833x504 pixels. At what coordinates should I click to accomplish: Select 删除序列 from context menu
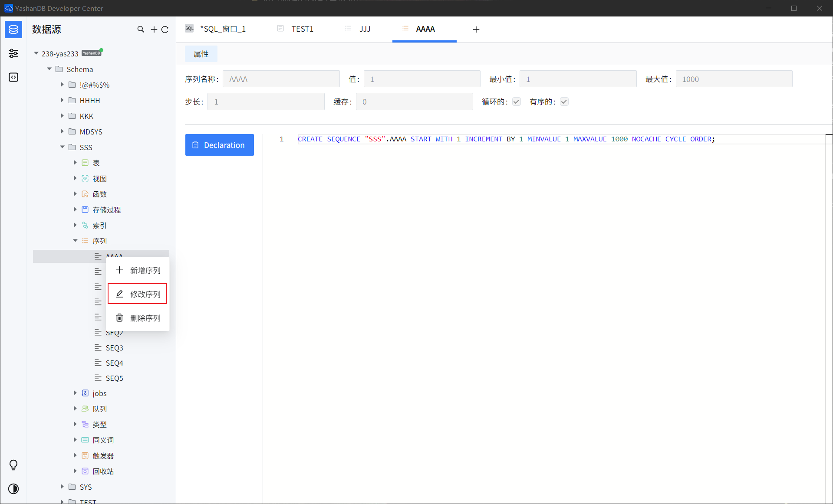[x=138, y=318]
